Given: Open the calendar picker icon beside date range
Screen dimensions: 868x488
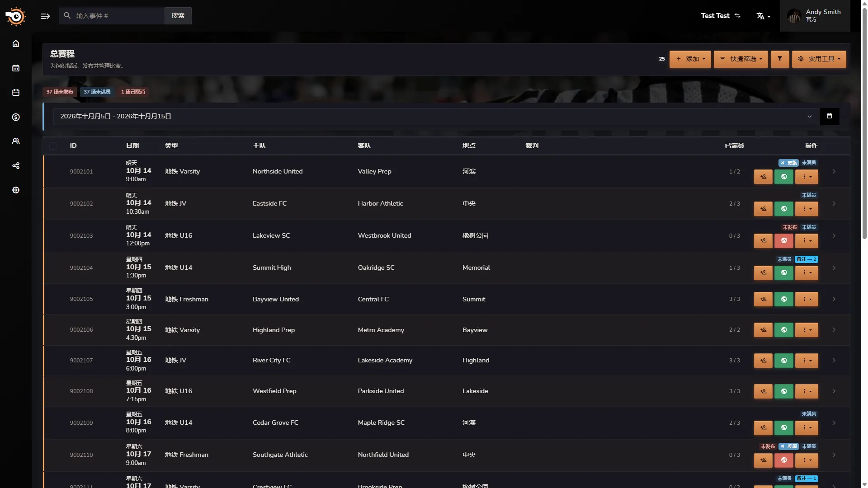Looking at the screenshot, I should pyautogui.click(x=829, y=116).
